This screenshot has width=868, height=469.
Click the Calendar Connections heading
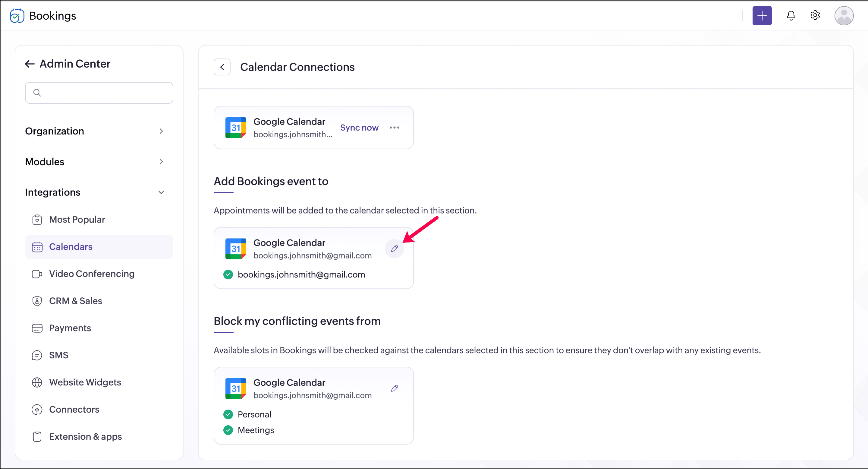[297, 67]
